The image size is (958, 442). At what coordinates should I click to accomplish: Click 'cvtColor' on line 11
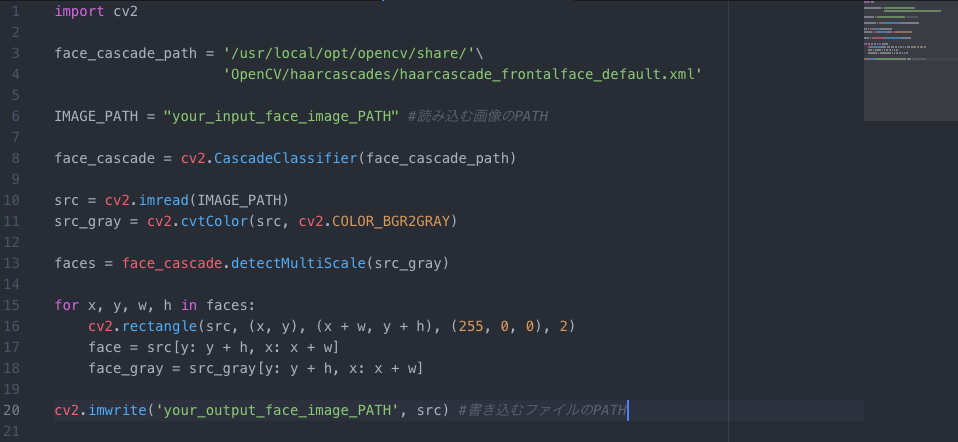click(214, 221)
